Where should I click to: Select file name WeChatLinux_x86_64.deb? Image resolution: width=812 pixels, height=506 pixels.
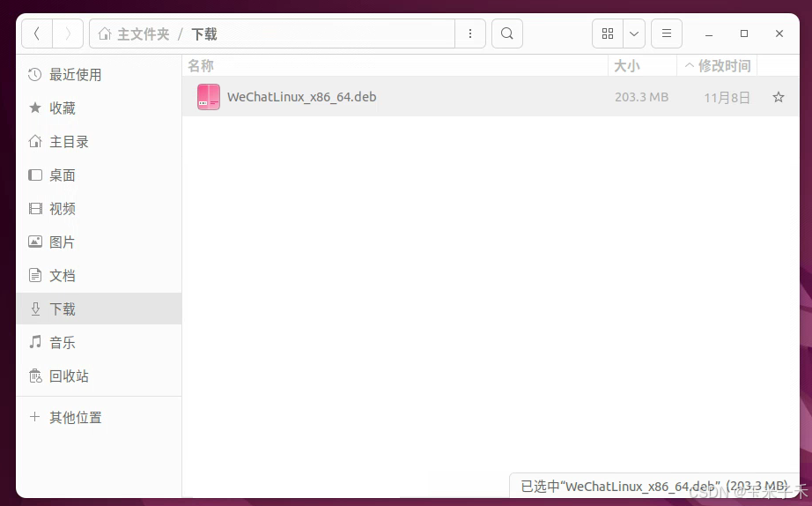click(302, 97)
